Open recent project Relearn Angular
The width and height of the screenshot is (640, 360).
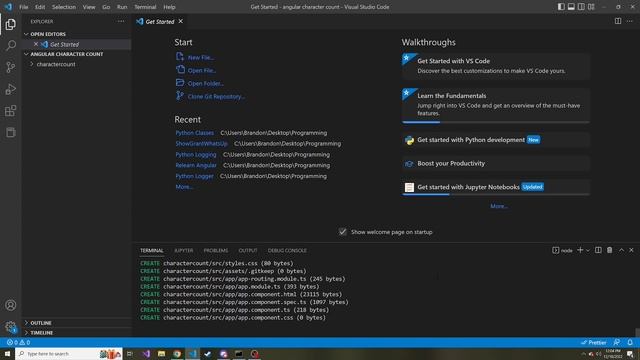196,165
